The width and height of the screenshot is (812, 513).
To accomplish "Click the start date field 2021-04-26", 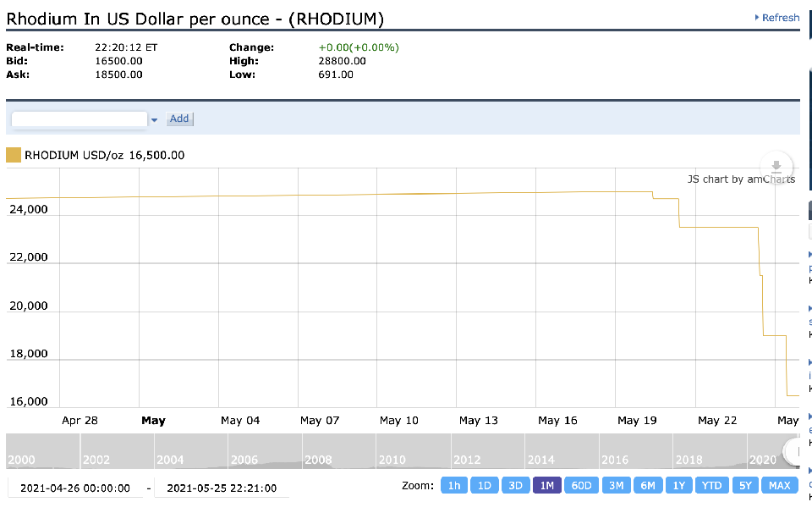I will 75,488.
